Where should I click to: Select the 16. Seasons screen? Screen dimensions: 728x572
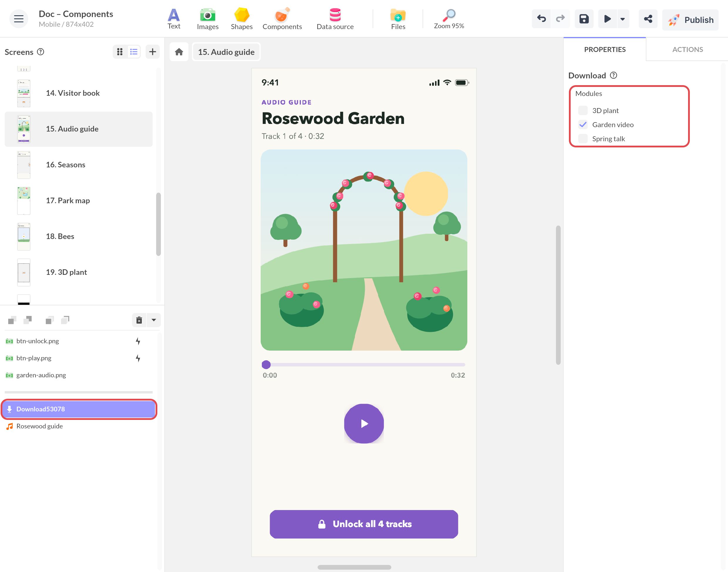(78, 165)
